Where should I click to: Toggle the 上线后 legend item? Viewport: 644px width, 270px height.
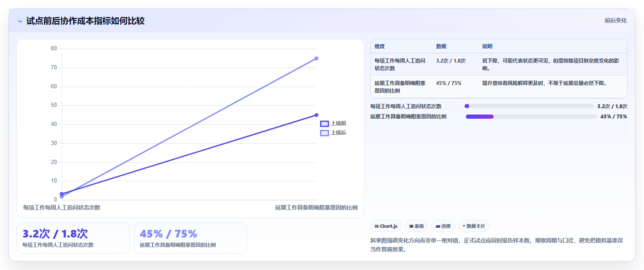[333, 133]
